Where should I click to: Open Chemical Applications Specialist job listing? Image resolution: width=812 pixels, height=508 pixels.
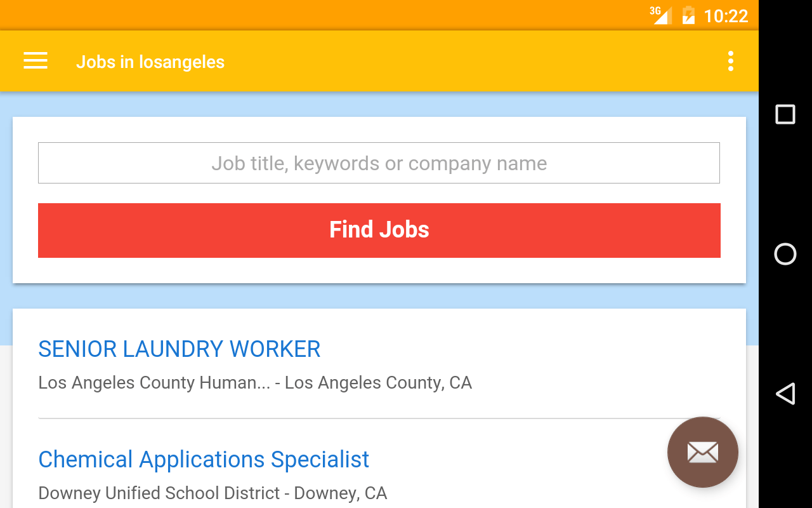click(x=204, y=460)
